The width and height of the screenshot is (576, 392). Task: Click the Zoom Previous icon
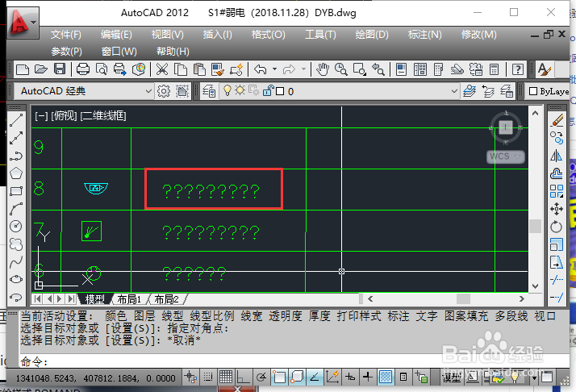click(378, 69)
